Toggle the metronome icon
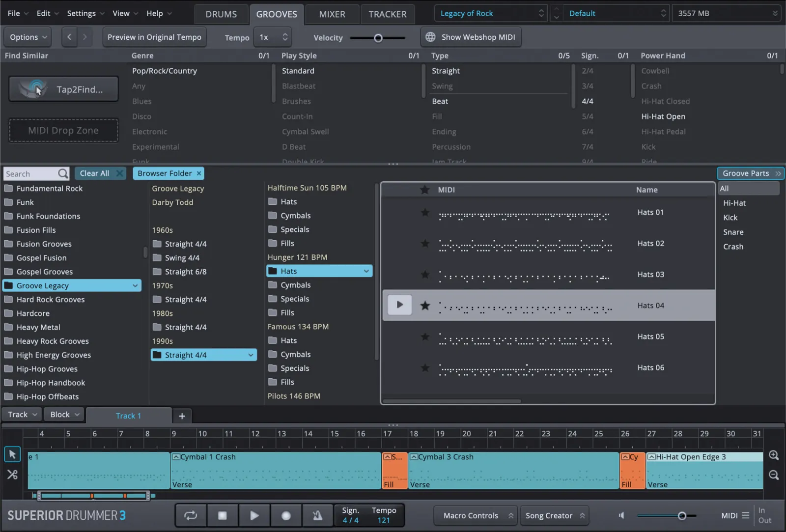The width and height of the screenshot is (786, 532). (x=317, y=515)
